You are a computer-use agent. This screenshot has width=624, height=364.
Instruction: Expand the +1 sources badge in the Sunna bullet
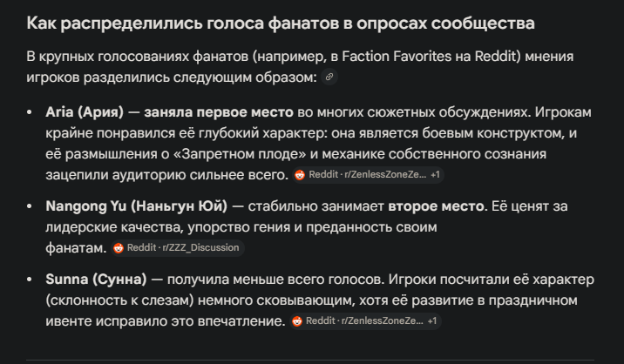pyautogui.click(x=432, y=321)
